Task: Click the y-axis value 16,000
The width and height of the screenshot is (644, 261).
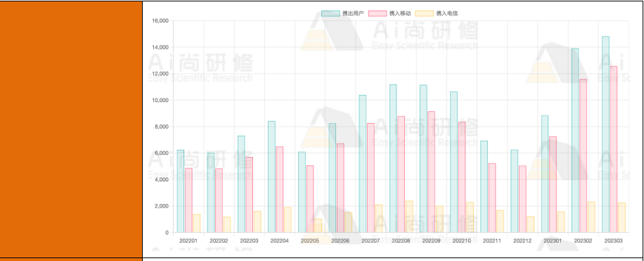Action: coord(160,21)
